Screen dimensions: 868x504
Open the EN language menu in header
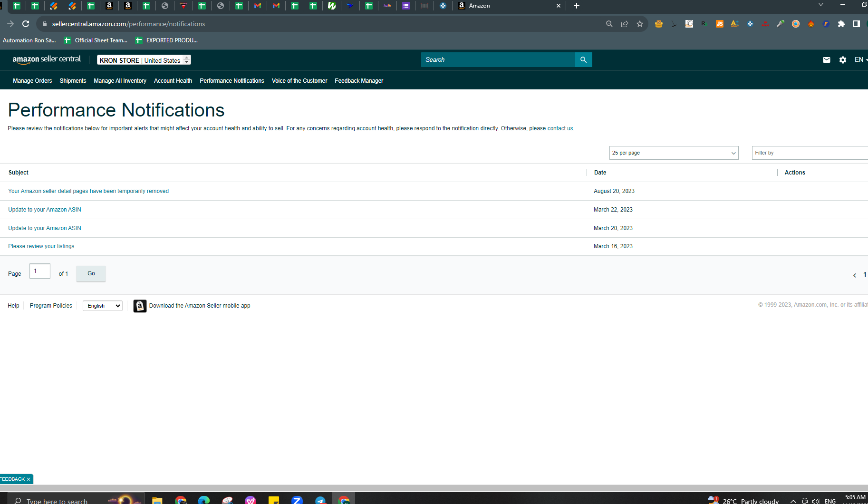860,60
